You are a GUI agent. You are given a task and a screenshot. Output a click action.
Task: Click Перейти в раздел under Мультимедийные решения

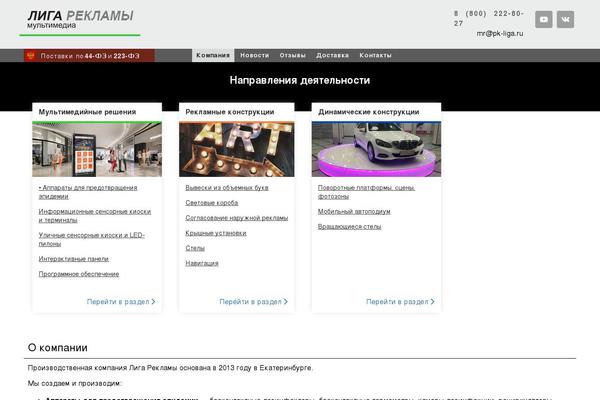pyautogui.click(x=121, y=302)
